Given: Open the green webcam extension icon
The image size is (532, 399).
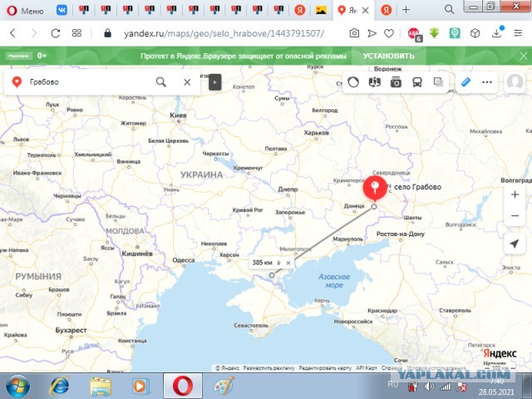Looking at the screenshot, I should [x=455, y=33].
